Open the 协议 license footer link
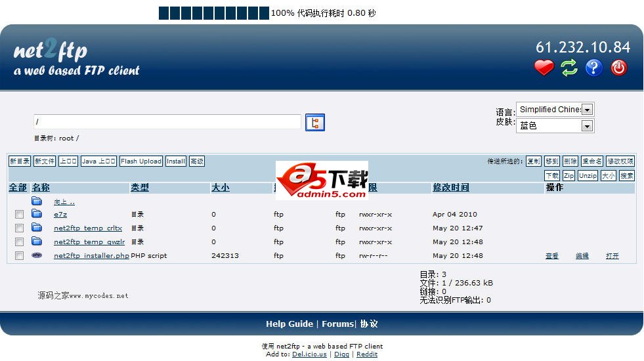The height and width of the screenshot is (361, 644). click(369, 324)
